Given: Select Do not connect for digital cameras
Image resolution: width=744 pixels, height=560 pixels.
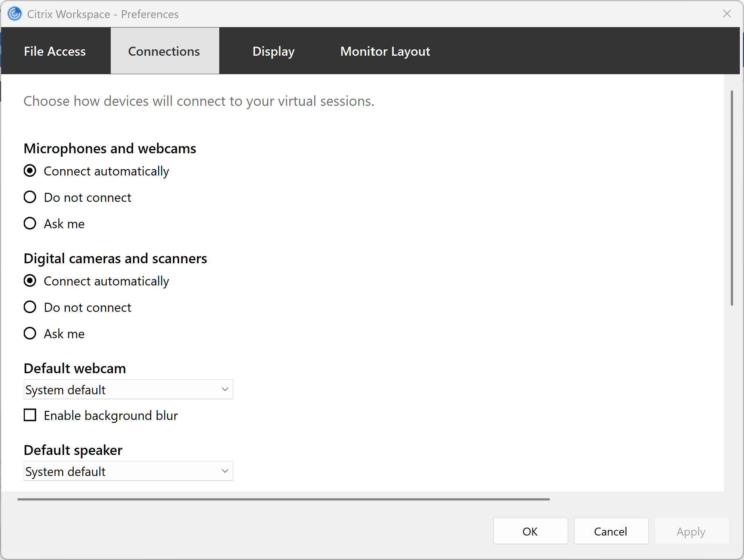Looking at the screenshot, I should 30,307.
